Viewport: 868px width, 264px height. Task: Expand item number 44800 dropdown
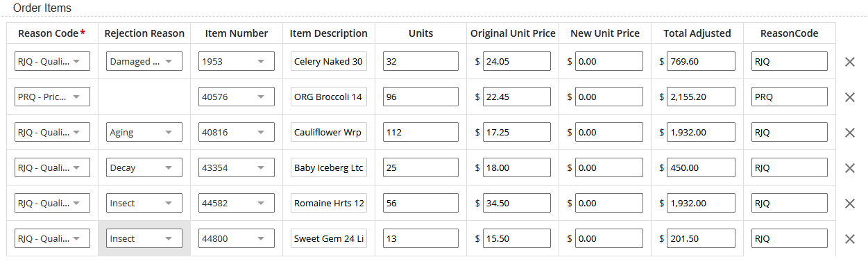(237, 238)
